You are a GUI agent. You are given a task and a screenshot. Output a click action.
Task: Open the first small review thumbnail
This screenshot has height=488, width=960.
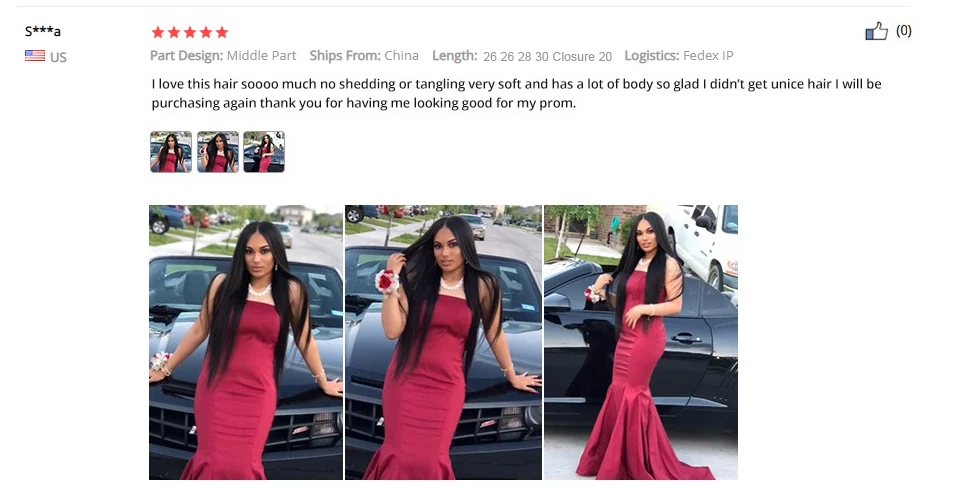171,151
